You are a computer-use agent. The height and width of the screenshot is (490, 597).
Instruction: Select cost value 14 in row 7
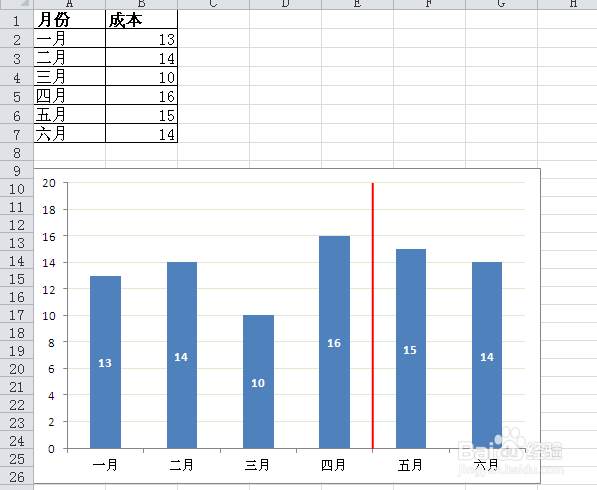click(x=141, y=134)
